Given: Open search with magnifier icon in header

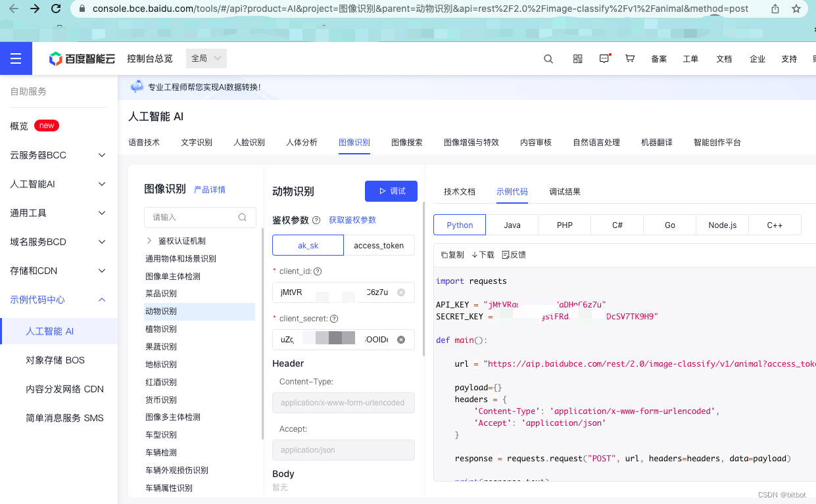Looking at the screenshot, I should point(548,58).
